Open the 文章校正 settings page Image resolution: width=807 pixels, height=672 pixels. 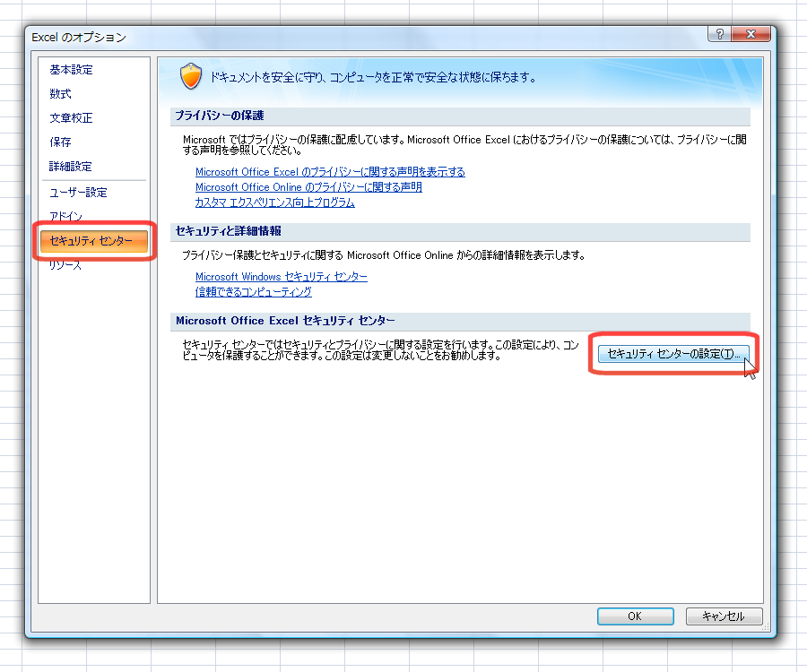click(71, 118)
